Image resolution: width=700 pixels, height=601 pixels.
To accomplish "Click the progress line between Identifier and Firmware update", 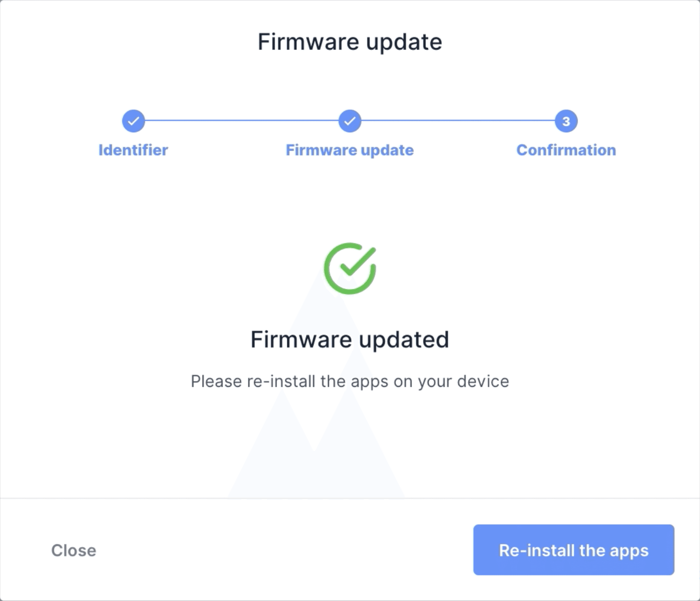I will tap(241, 121).
